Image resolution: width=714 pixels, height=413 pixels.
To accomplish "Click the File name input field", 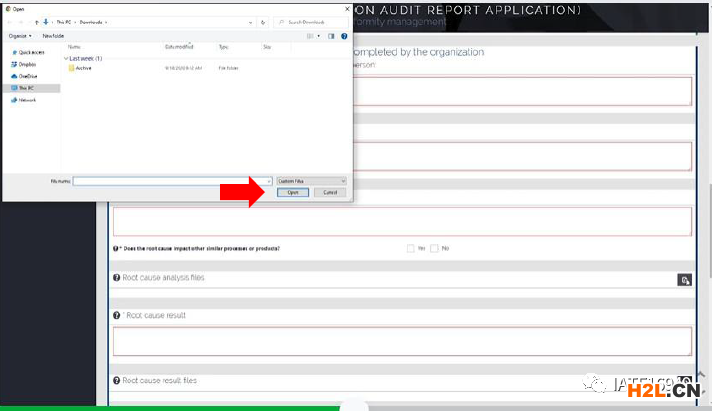I will 170,181.
